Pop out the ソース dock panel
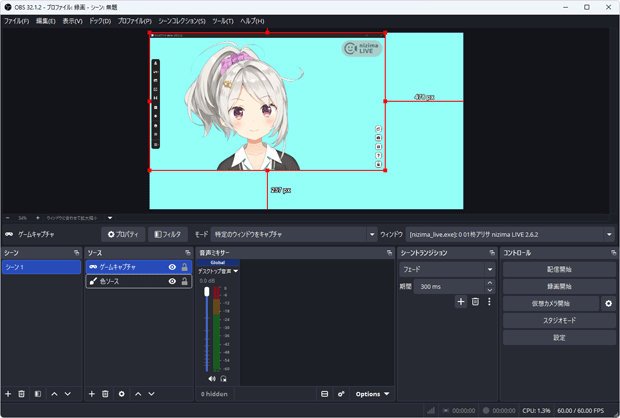The width and height of the screenshot is (620, 418). tap(188, 253)
